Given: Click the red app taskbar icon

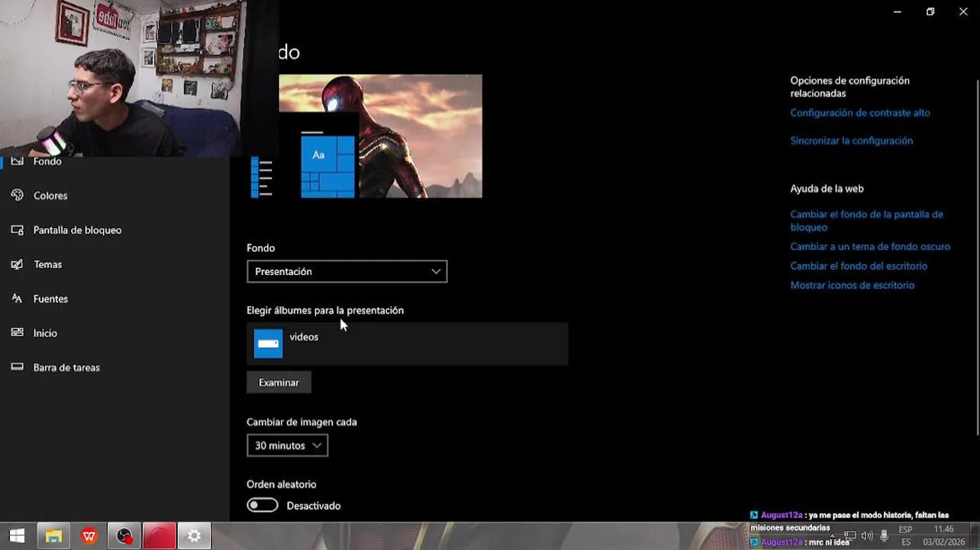Looking at the screenshot, I should click(159, 536).
